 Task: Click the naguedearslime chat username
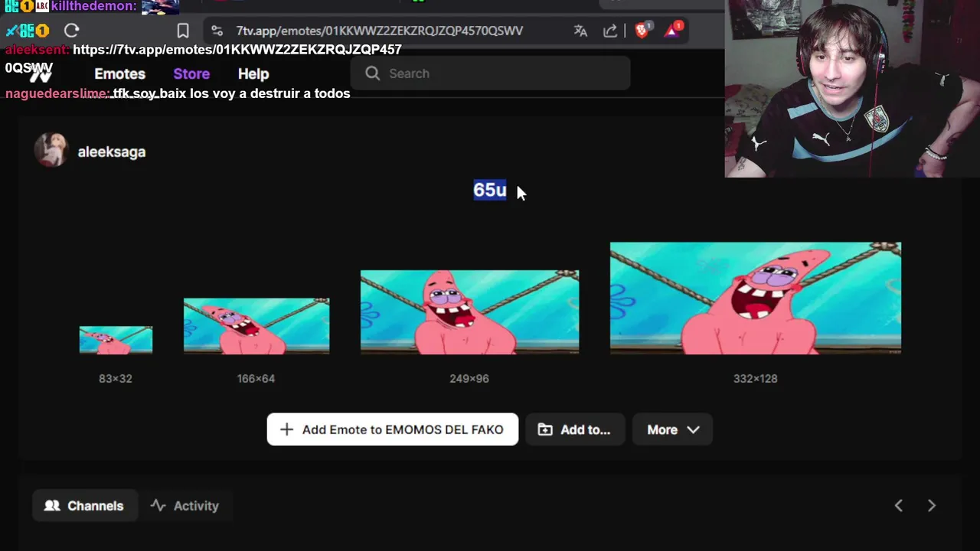click(x=57, y=93)
